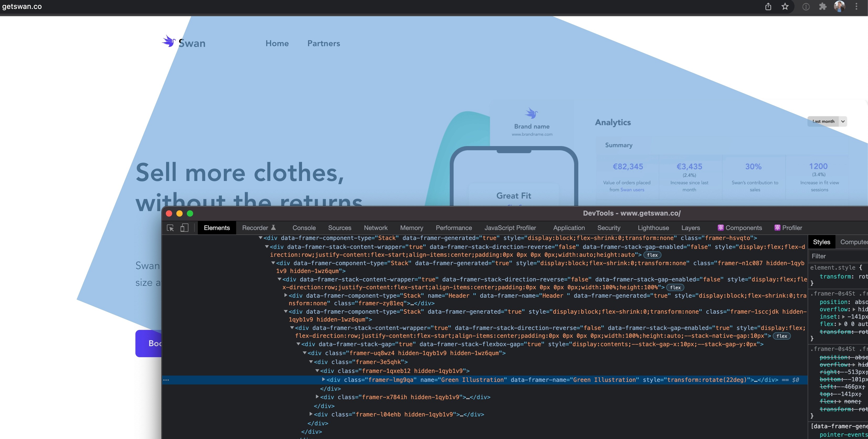This screenshot has width=868, height=439.
Task: Switch to the Network tab
Action: 375,228
